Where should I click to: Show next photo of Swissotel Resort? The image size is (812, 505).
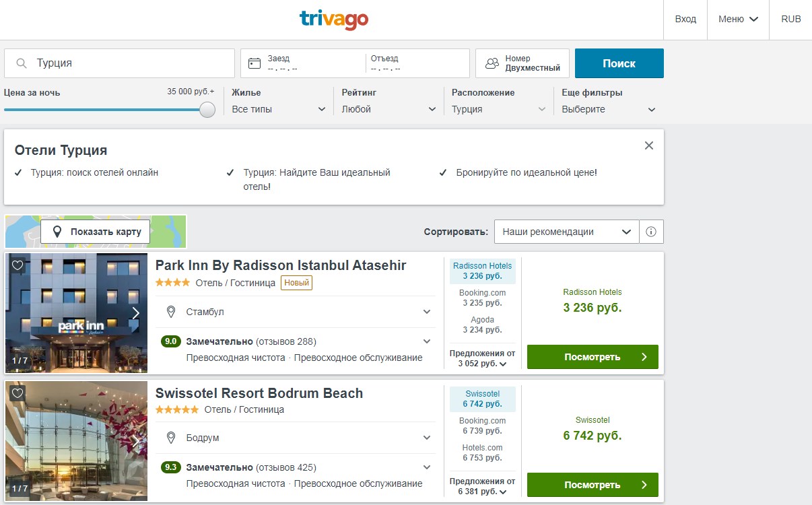pos(135,442)
